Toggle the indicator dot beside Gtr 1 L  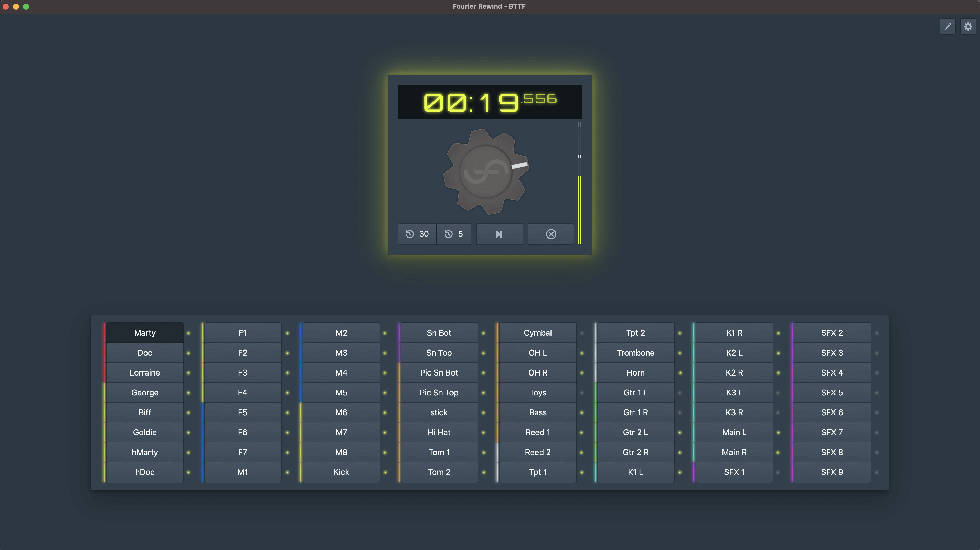tap(680, 393)
